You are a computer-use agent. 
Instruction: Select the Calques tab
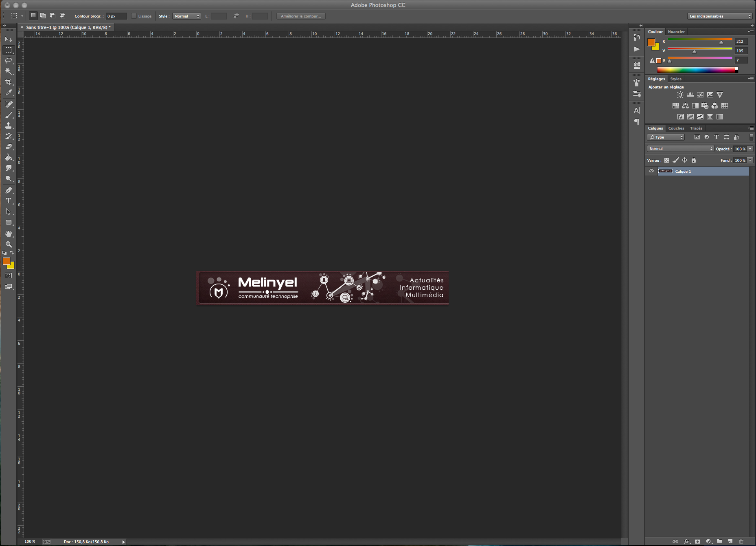click(x=655, y=128)
